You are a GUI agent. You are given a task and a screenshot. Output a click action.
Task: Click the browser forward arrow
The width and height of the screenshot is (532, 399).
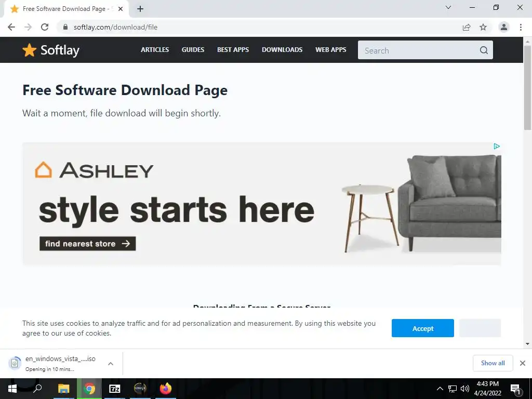coord(28,27)
